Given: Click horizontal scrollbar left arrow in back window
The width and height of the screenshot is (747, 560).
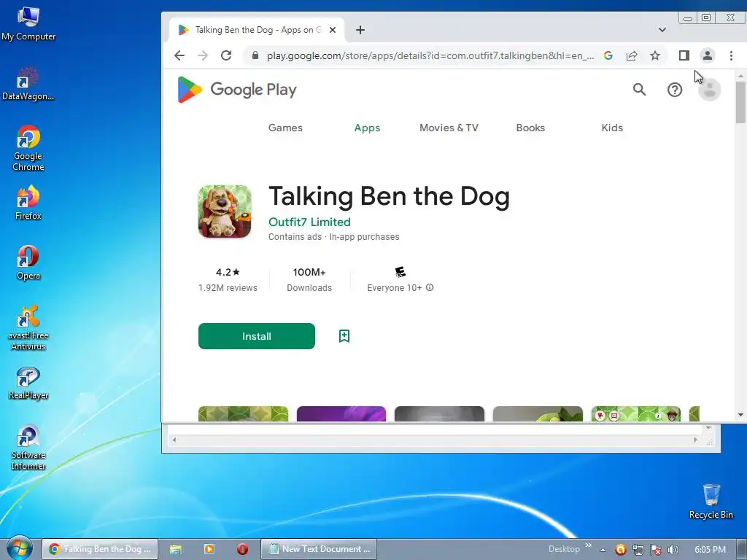Looking at the screenshot, I should pyautogui.click(x=174, y=440).
